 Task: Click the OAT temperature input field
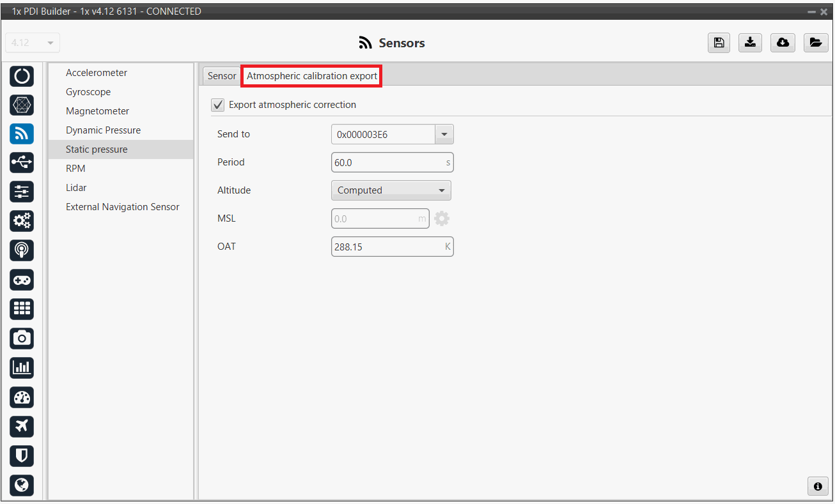[x=387, y=247]
